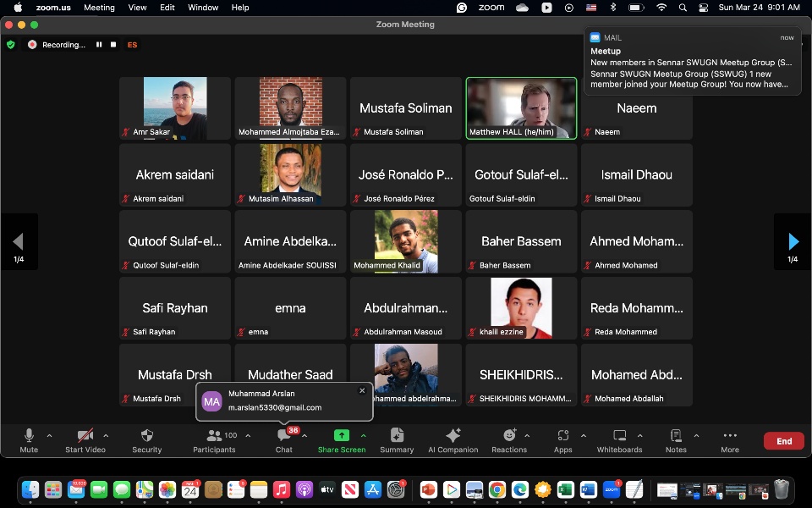Viewport: 812px width, 508px height.
Task: Click the orange ES interpretation indicator
Action: [133, 45]
